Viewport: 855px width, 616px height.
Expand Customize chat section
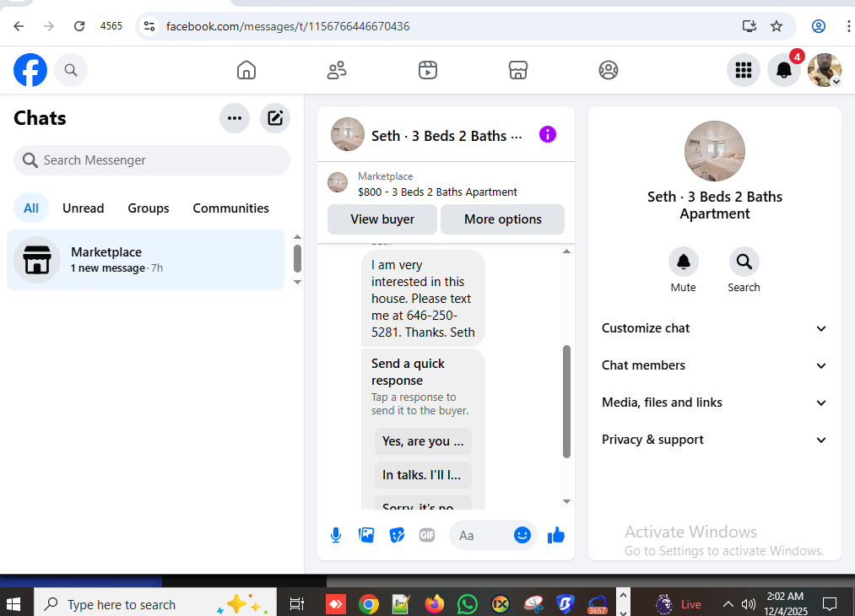tap(714, 328)
